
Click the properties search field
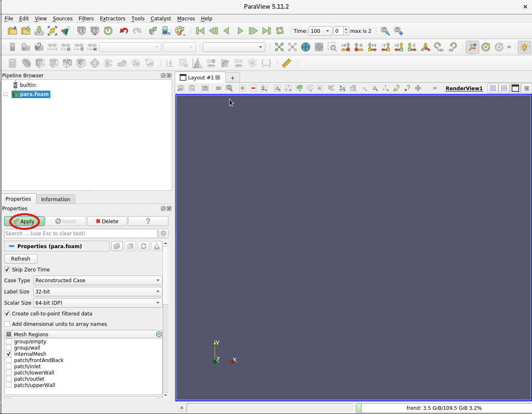coord(81,233)
